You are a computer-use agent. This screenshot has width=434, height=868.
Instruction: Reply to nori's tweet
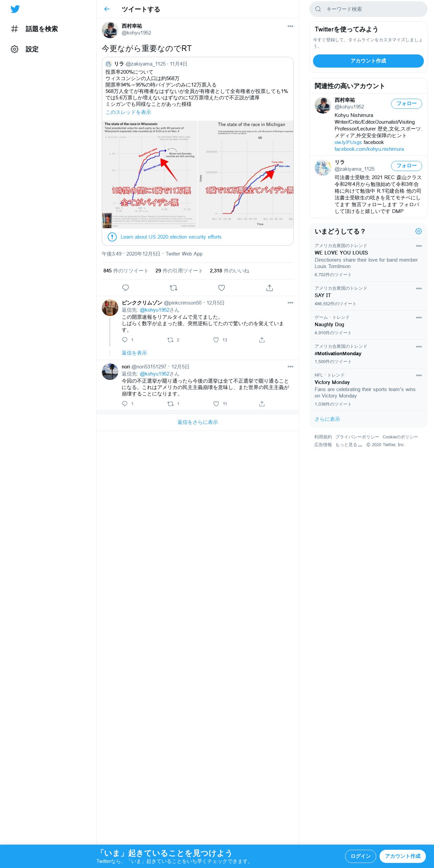point(125,404)
